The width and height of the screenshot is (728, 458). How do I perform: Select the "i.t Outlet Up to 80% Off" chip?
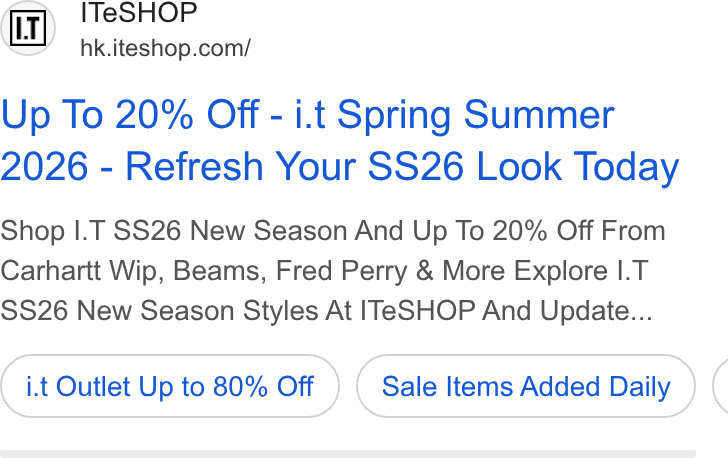point(170,386)
